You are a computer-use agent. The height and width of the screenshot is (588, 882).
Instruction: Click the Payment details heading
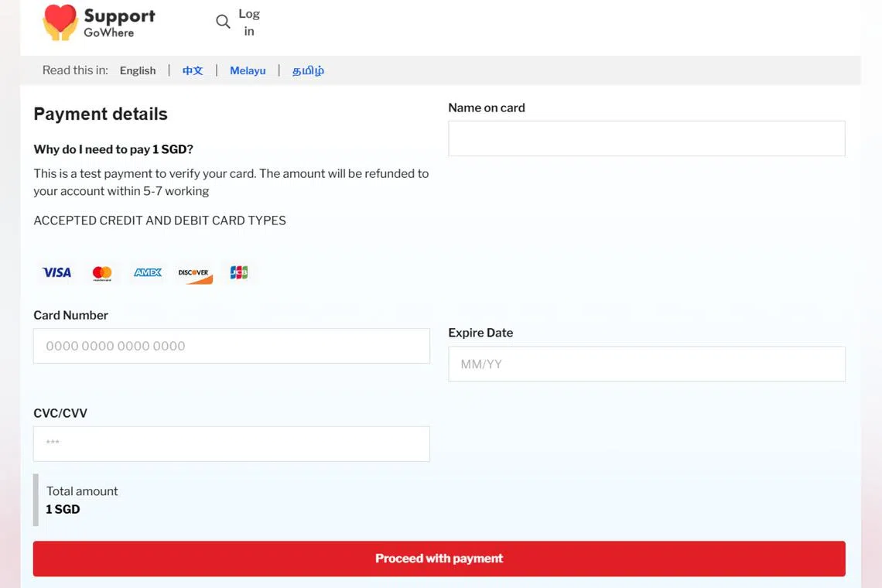101,114
